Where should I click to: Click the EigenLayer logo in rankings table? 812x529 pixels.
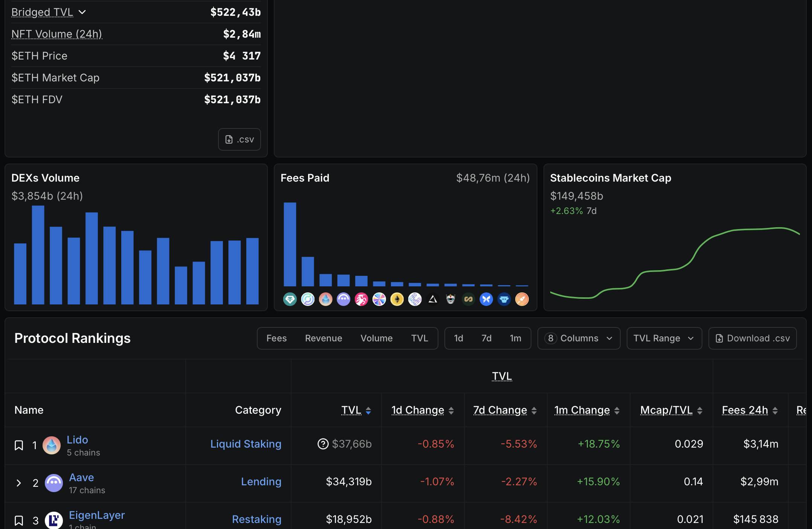coord(54,520)
